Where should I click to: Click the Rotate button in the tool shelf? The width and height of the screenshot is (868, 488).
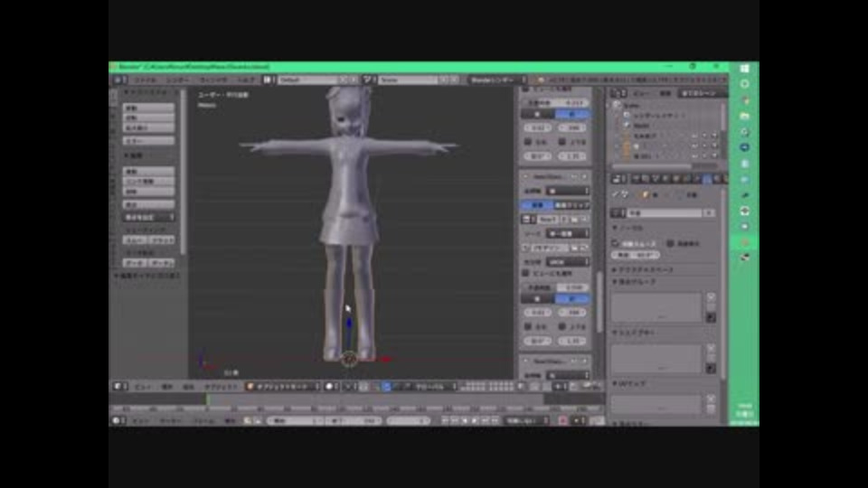(148, 117)
